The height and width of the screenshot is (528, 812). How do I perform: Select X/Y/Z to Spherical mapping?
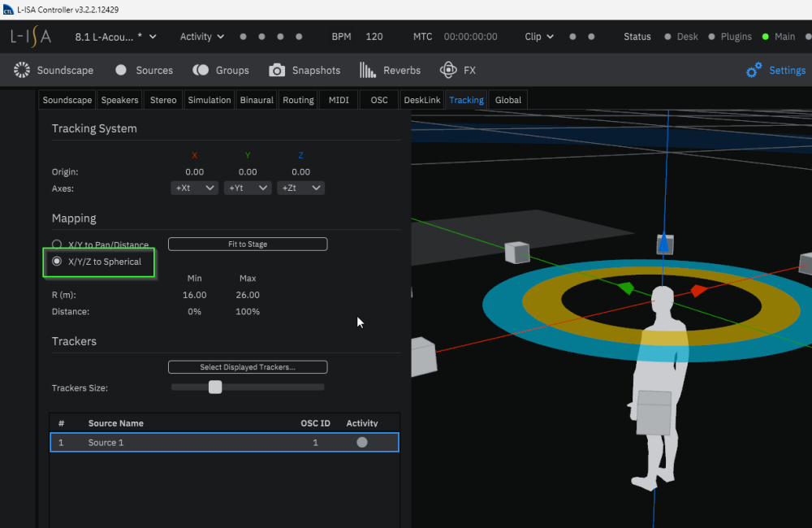click(57, 262)
